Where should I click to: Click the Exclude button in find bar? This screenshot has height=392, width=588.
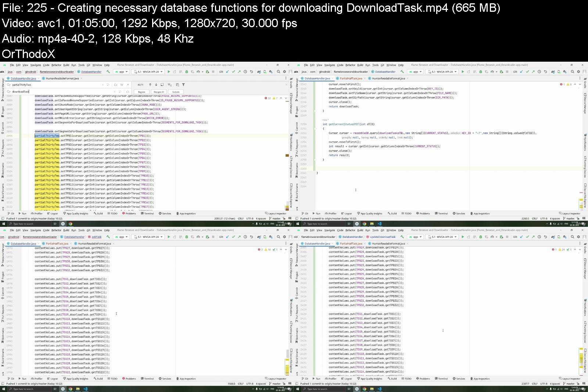click(x=176, y=92)
